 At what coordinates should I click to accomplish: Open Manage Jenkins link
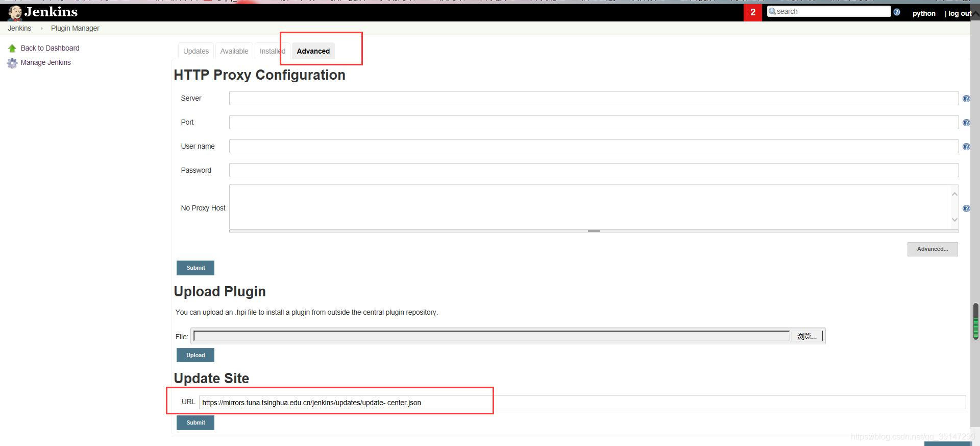coord(45,62)
